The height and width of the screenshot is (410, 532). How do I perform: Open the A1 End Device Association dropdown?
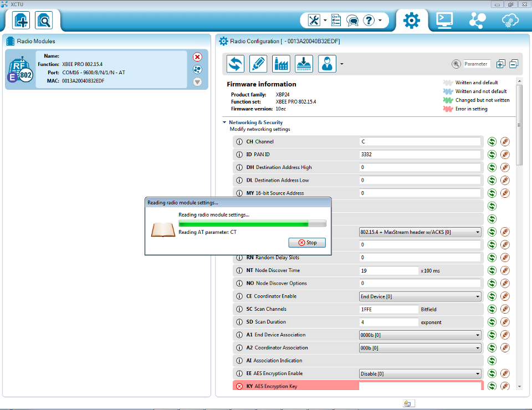[420, 335]
